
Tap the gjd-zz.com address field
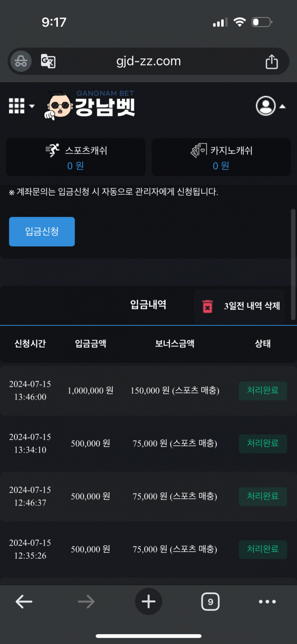pyautogui.click(x=148, y=61)
